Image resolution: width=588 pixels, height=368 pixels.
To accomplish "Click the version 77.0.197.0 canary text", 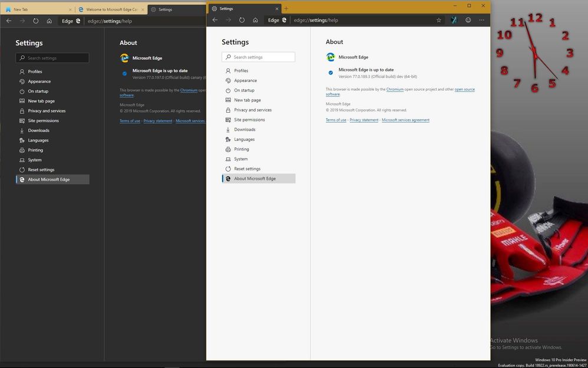I will pos(169,78).
